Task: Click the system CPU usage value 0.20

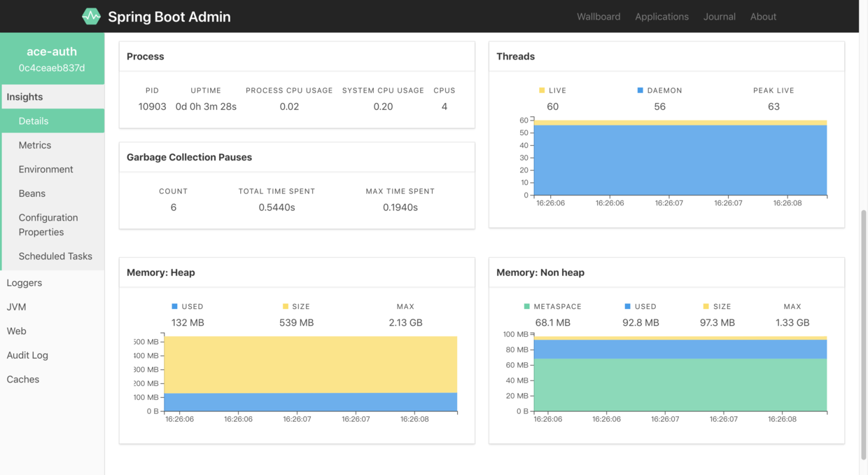Action: [383, 106]
